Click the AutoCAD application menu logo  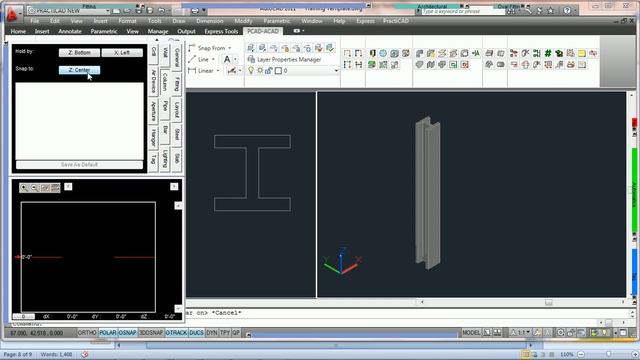(x=12, y=15)
